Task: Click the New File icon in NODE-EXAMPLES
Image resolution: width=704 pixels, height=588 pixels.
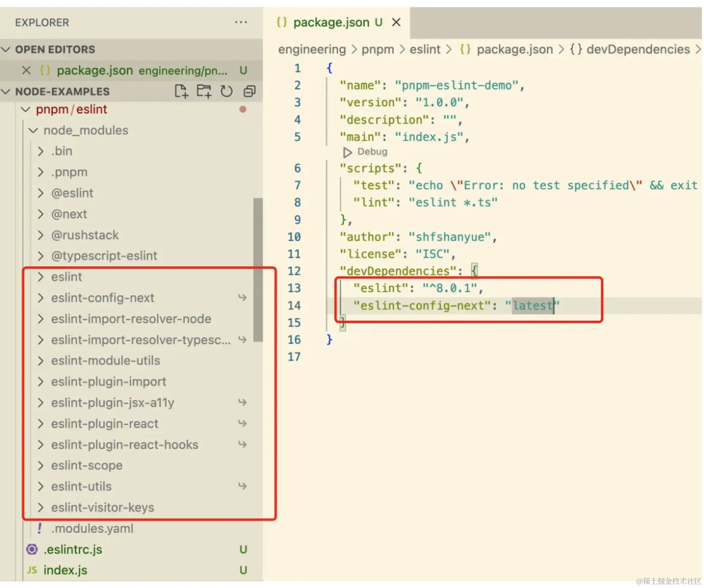Action: click(181, 91)
